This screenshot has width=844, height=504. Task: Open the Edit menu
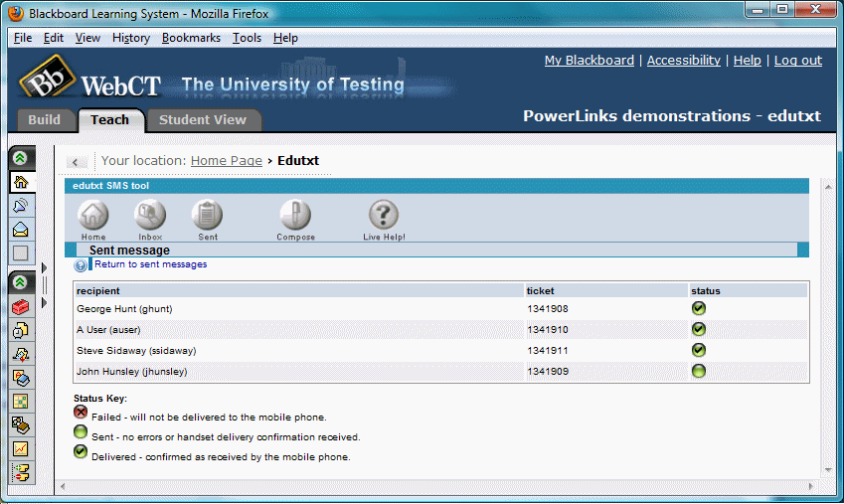(54, 38)
